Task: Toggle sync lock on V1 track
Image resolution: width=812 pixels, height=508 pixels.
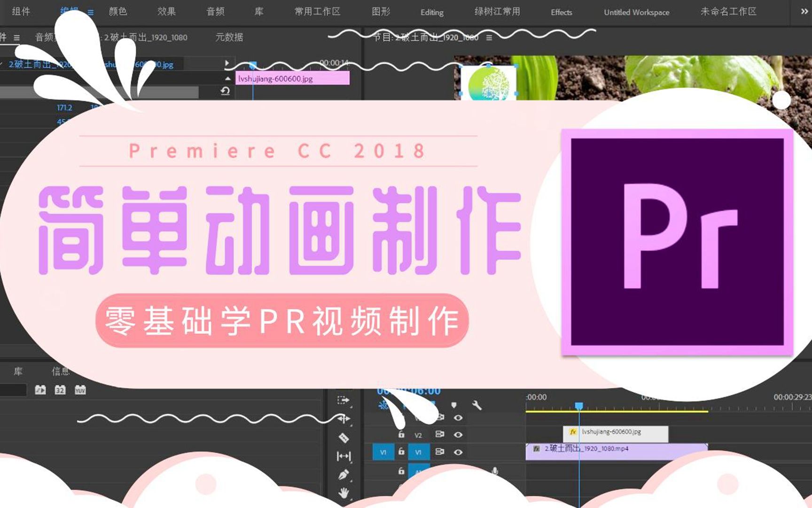Action: [x=439, y=452]
